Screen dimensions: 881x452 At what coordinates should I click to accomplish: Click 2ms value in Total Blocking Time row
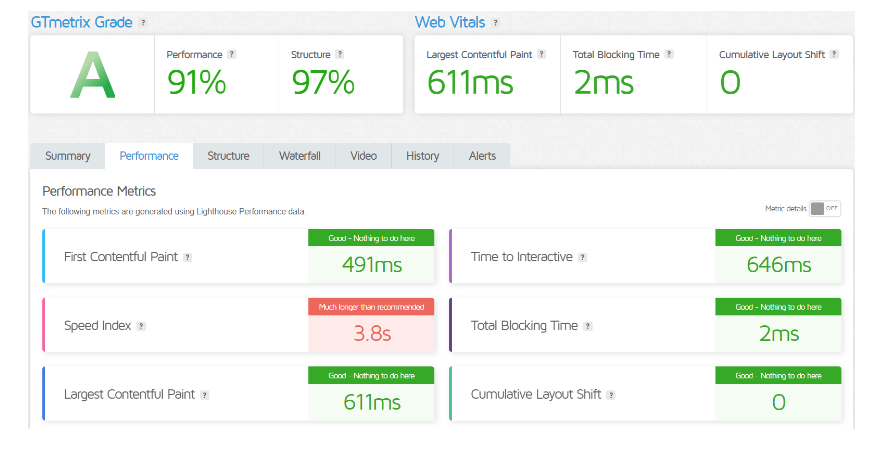[779, 334]
